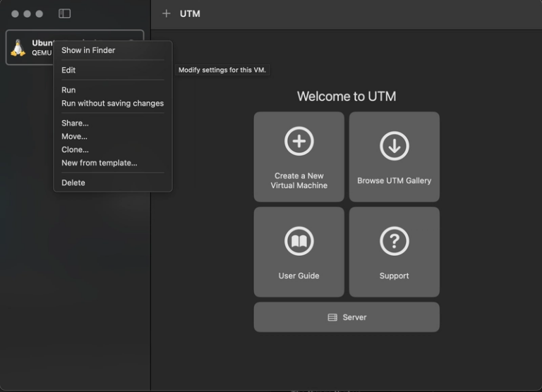Select Move... in the context menu
Image resolution: width=542 pixels, height=392 pixels.
pyautogui.click(x=113, y=136)
